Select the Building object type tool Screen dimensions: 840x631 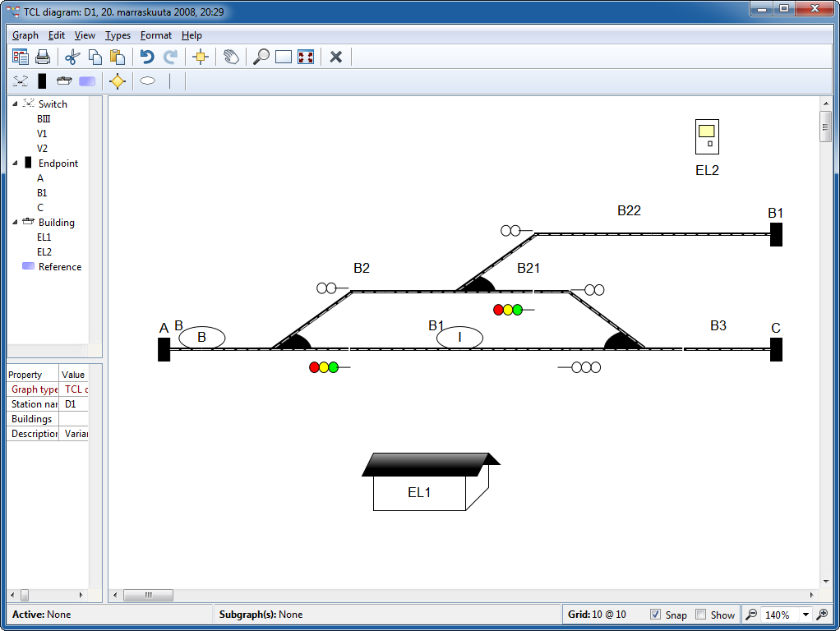coord(64,81)
